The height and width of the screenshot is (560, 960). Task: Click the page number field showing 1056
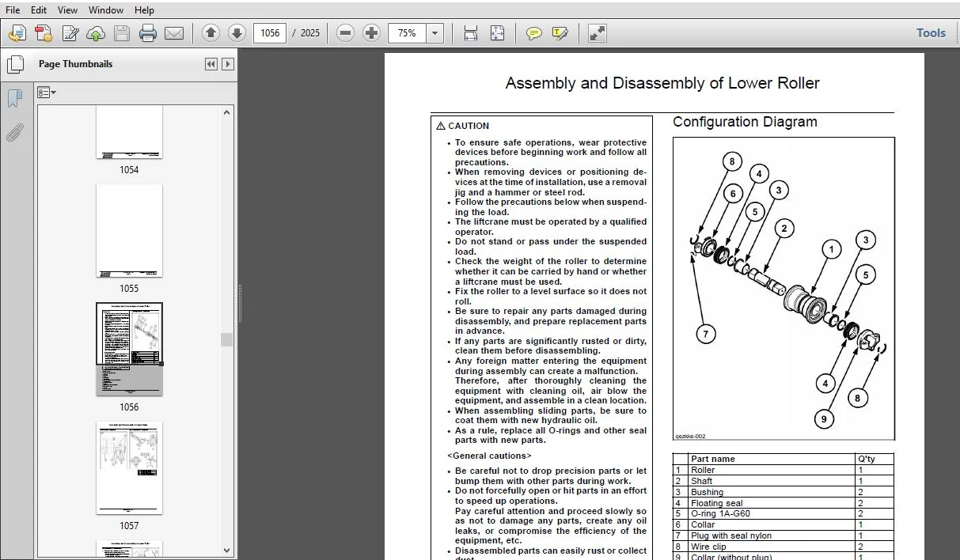tap(270, 33)
